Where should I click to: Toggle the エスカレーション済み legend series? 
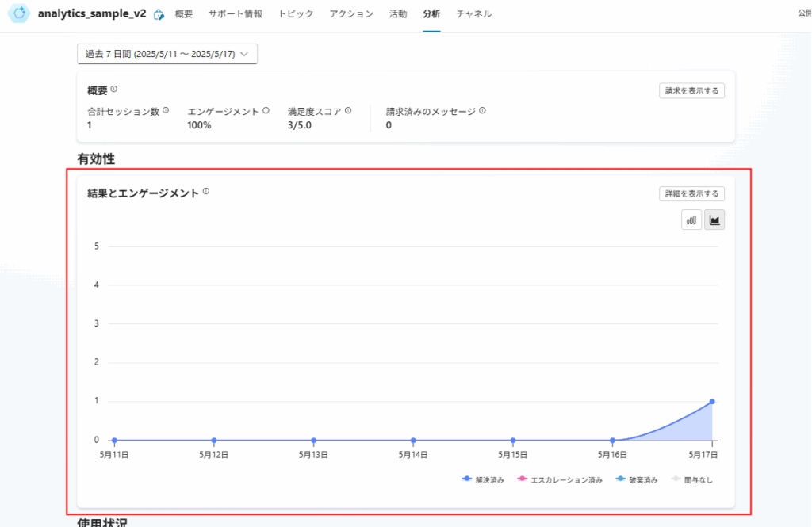click(x=560, y=480)
